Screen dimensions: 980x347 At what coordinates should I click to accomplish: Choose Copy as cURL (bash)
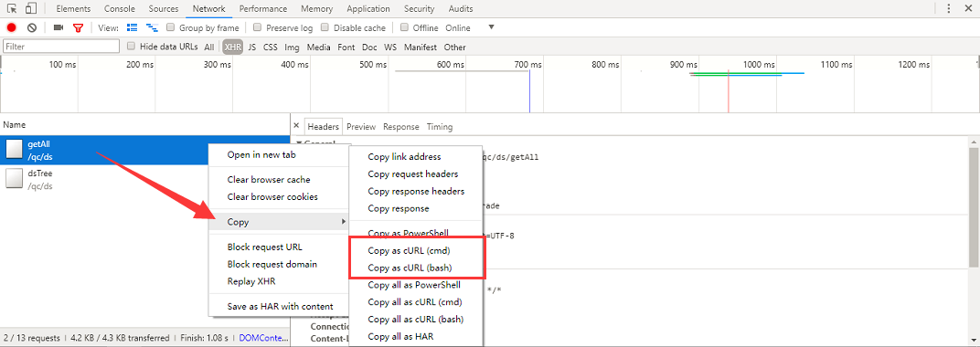(x=410, y=268)
